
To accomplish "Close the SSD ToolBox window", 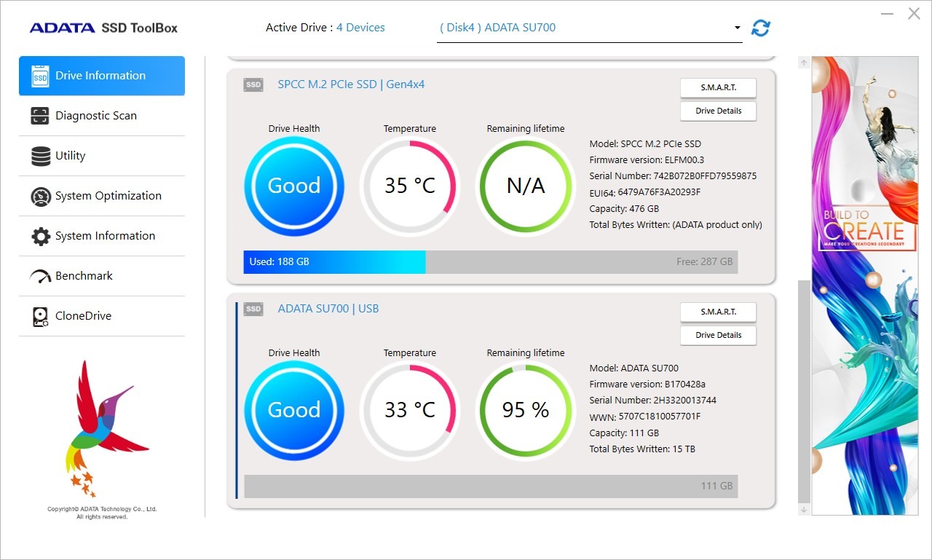I will click(914, 14).
